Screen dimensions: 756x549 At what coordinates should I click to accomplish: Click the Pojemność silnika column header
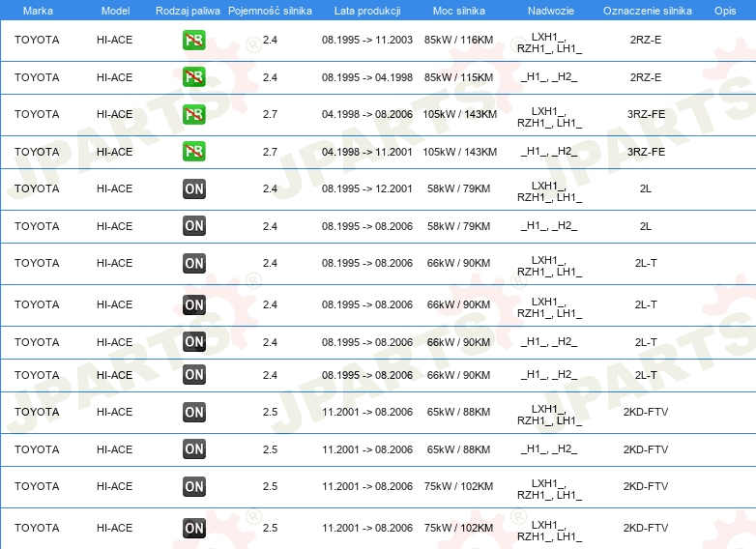click(x=270, y=11)
